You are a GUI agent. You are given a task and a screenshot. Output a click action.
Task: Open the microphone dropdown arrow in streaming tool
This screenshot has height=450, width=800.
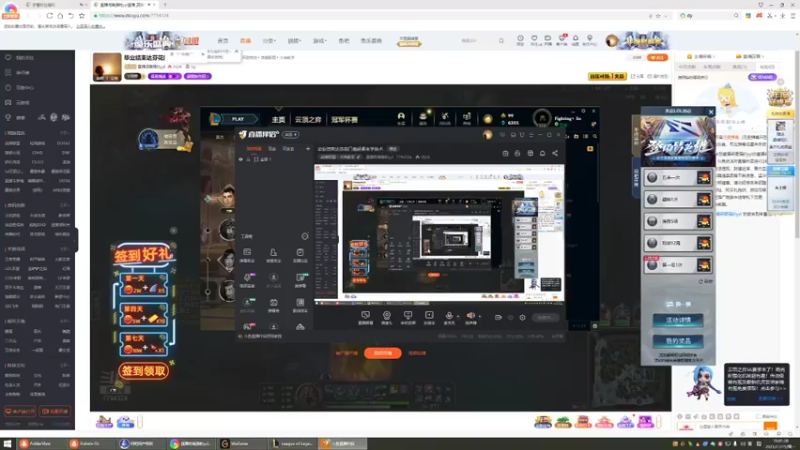(458, 316)
